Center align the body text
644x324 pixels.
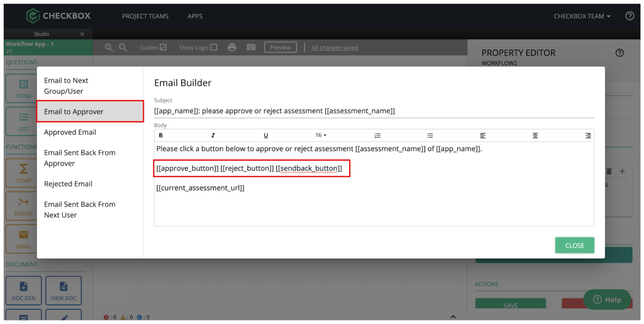coord(535,135)
